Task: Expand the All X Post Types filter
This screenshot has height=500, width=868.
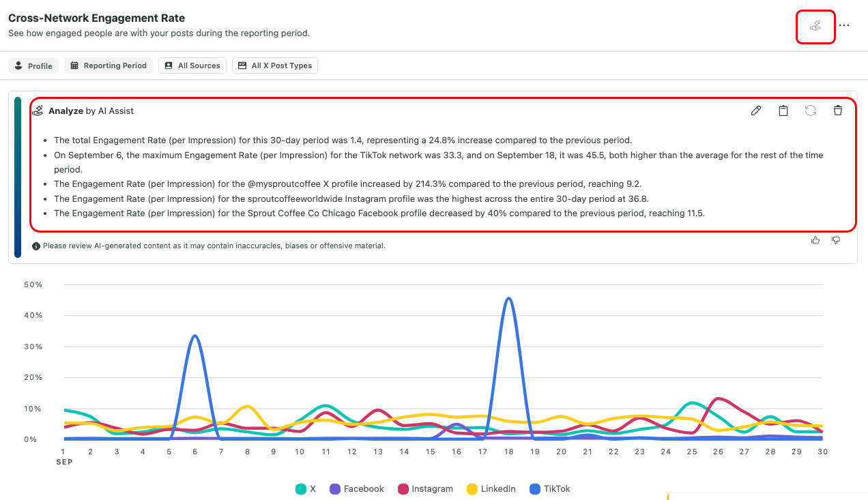Action: click(275, 65)
